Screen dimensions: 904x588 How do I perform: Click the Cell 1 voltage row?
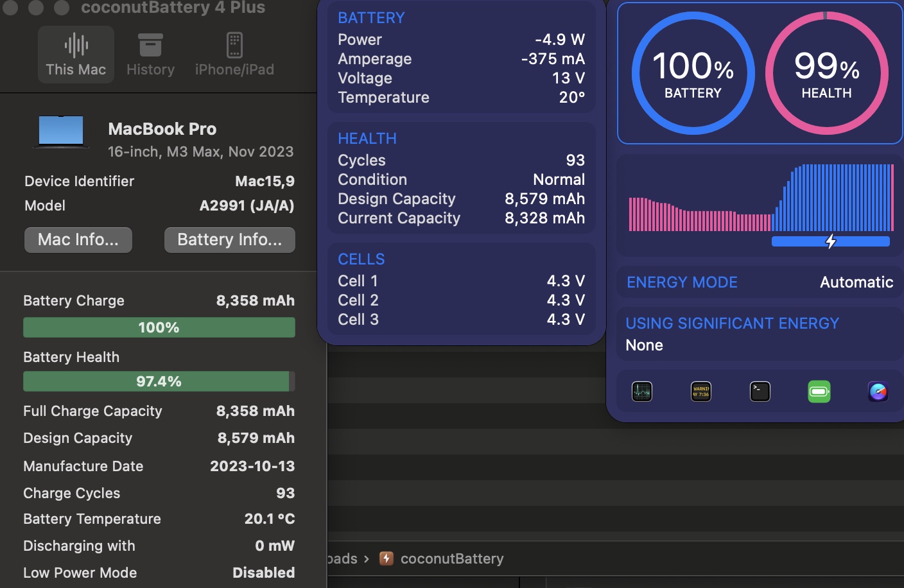tap(462, 281)
